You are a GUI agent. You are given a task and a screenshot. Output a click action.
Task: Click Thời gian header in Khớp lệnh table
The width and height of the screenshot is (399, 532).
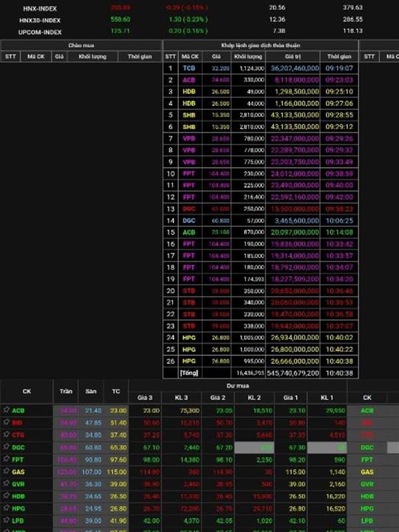tap(339, 57)
